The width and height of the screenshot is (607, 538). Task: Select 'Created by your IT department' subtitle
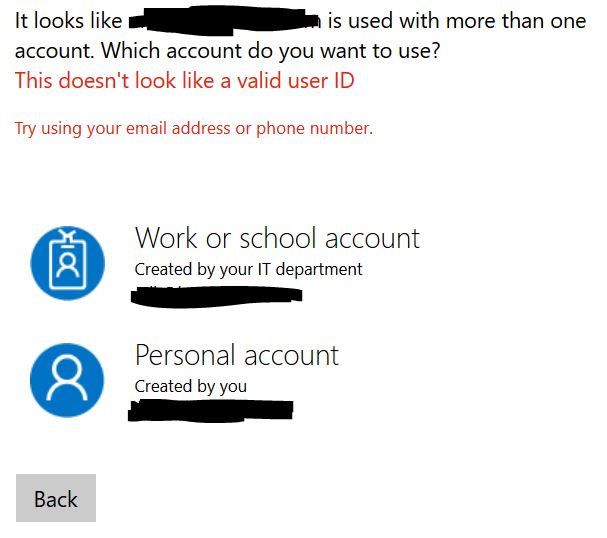249,269
